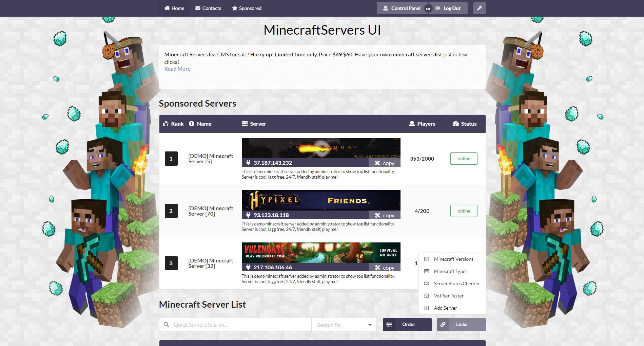Click plug icon beside 93.123.18.118
Screen dimensions: 644x346
(x=248, y=215)
